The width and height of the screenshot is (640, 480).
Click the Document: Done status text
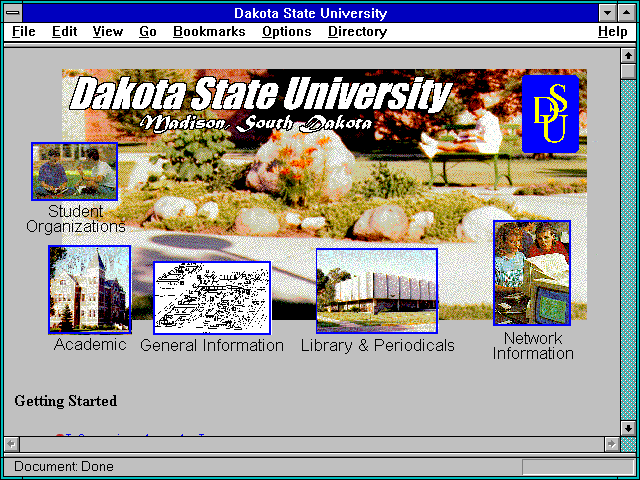(64, 466)
